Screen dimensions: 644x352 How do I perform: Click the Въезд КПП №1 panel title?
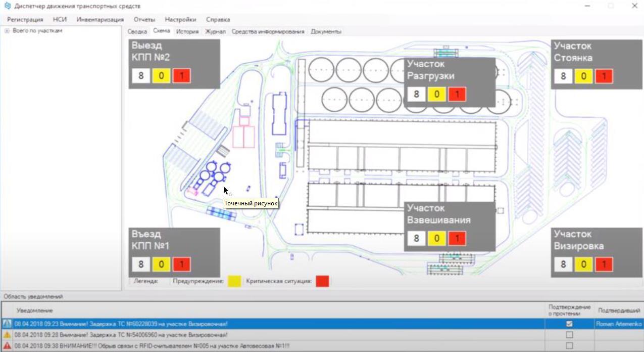coord(151,240)
